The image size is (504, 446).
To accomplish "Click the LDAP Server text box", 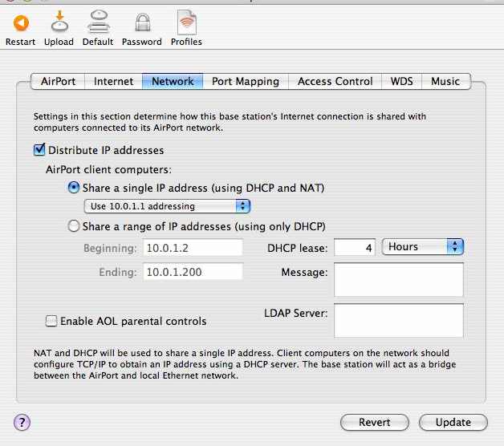I will click(399, 320).
